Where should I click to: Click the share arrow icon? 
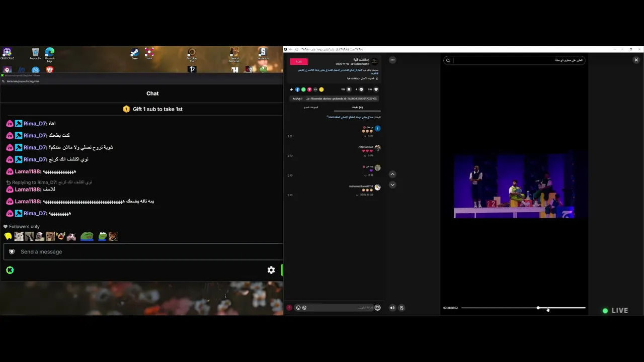[291, 89]
